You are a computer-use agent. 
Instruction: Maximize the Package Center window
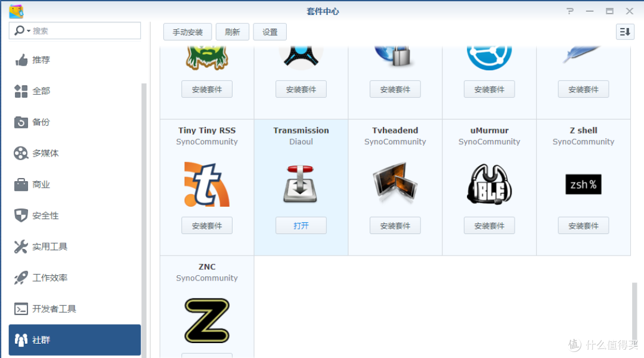[609, 11]
